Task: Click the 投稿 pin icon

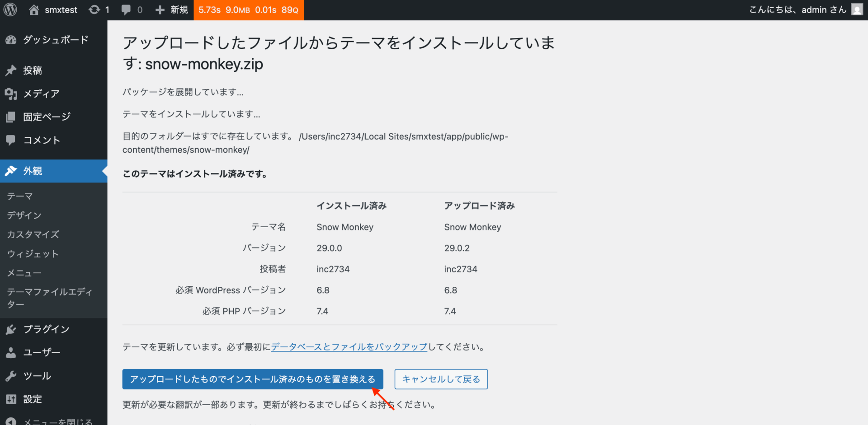Action: tap(11, 70)
